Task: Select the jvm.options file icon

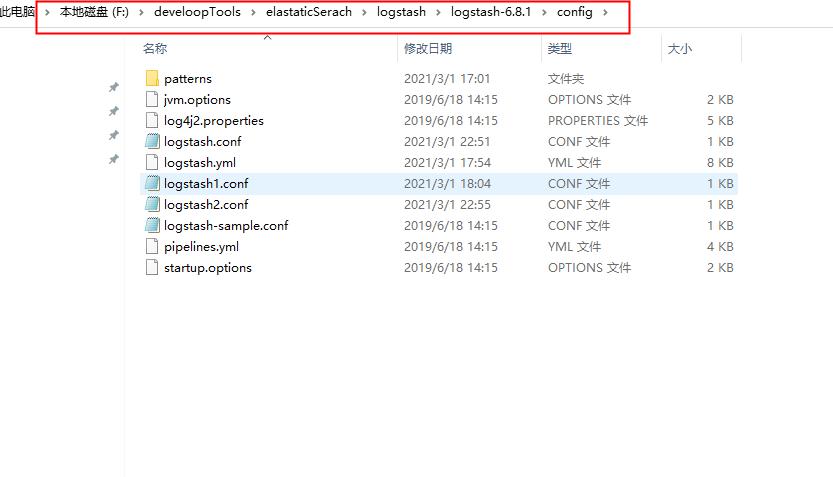Action: [152, 99]
